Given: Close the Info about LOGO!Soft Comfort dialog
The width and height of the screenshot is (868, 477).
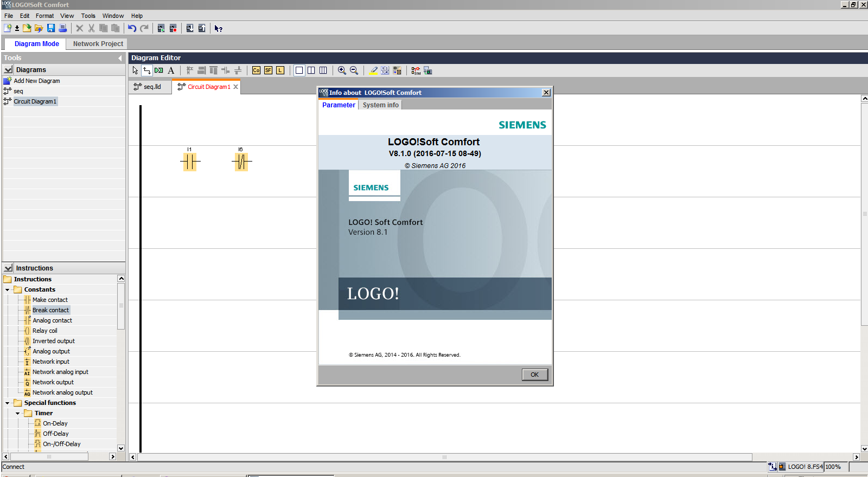Looking at the screenshot, I should (546, 93).
